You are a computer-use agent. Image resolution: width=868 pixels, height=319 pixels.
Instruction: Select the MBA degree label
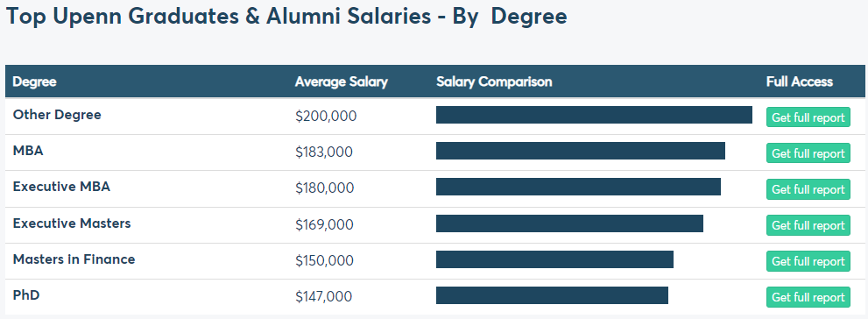28,151
